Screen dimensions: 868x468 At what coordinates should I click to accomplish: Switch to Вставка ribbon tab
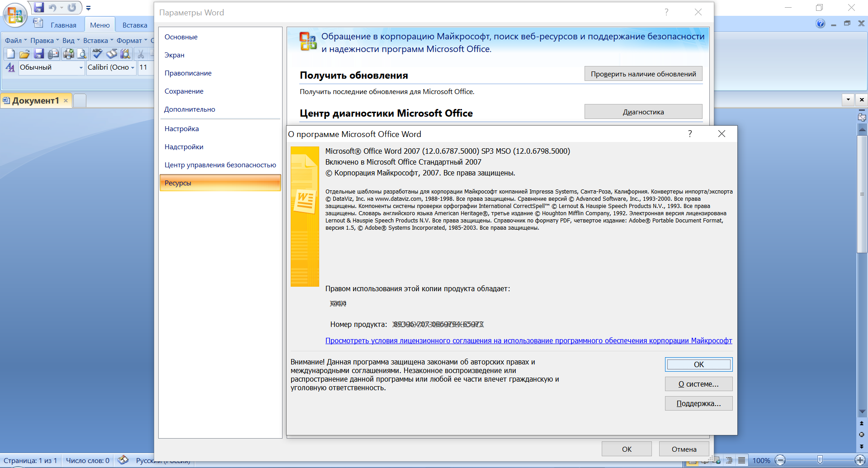pyautogui.click(x=135, y=25)
